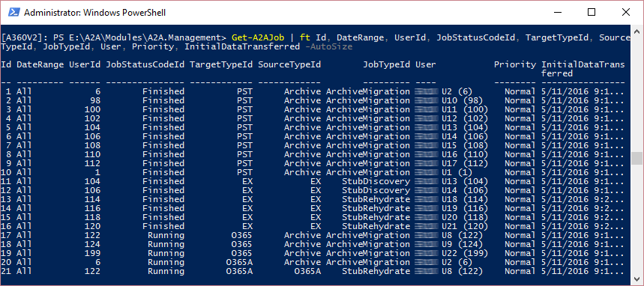The width and height of the screenshot is (644, 286).
Task: Click the Administrator: Windows PowerShell title text
Action: coord(95,13)
